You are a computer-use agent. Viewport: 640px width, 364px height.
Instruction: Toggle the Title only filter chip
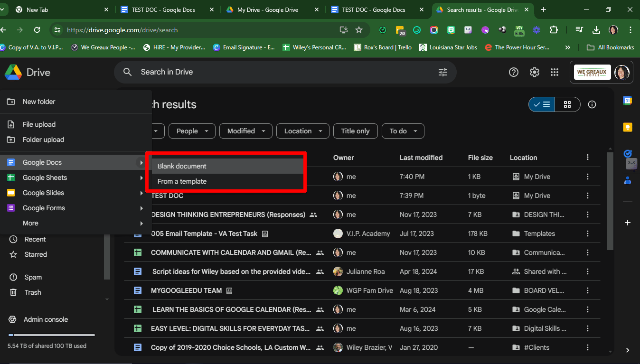tap(355, 131)
